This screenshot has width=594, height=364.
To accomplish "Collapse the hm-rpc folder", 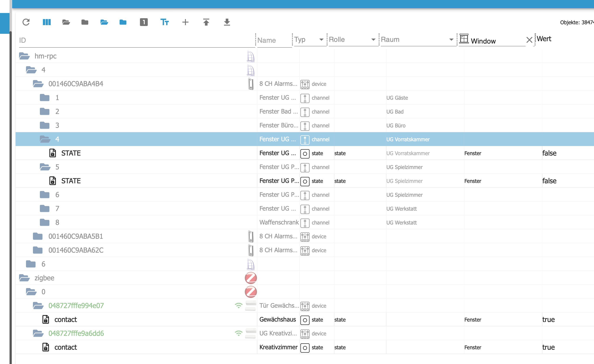I will (x=24, y=56).
